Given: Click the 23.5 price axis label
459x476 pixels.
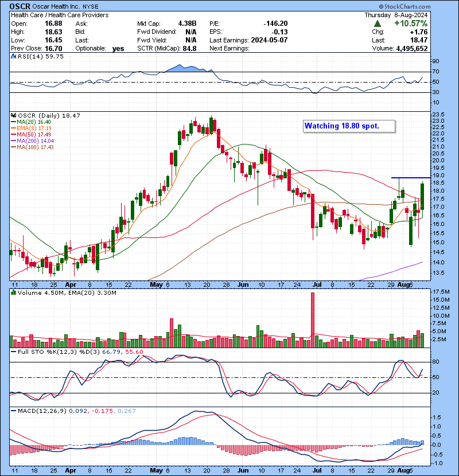Looking at the screenshot, I should click(x=438, y=114).
